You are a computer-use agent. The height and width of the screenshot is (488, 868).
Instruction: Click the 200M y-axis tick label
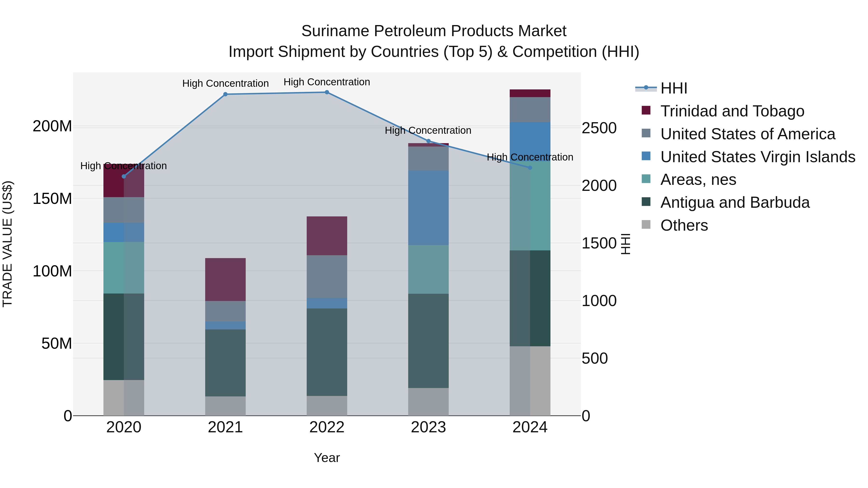click(52, 126)
